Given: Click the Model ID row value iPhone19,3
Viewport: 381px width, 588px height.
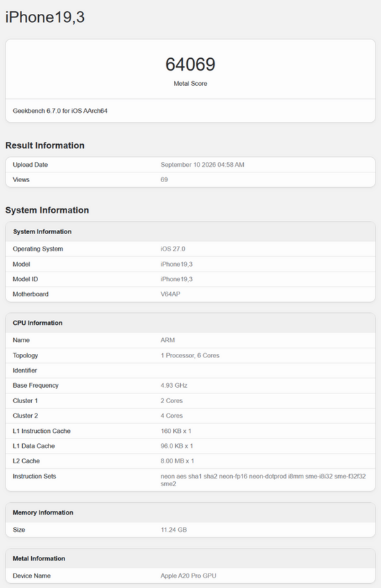Looking at the screenshot, I should click(x=177, y=279).
